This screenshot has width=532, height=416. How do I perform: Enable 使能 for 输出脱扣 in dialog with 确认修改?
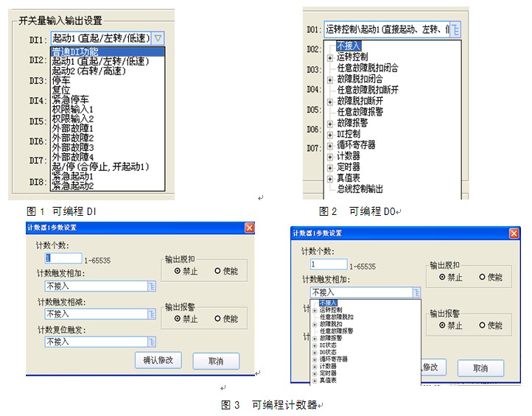click(218, 271)
